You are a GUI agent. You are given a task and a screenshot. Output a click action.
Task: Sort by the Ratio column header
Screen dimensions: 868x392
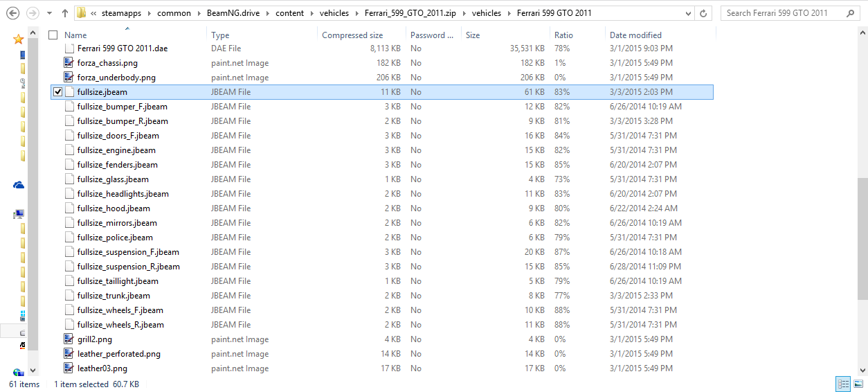[x=563, y=35]
